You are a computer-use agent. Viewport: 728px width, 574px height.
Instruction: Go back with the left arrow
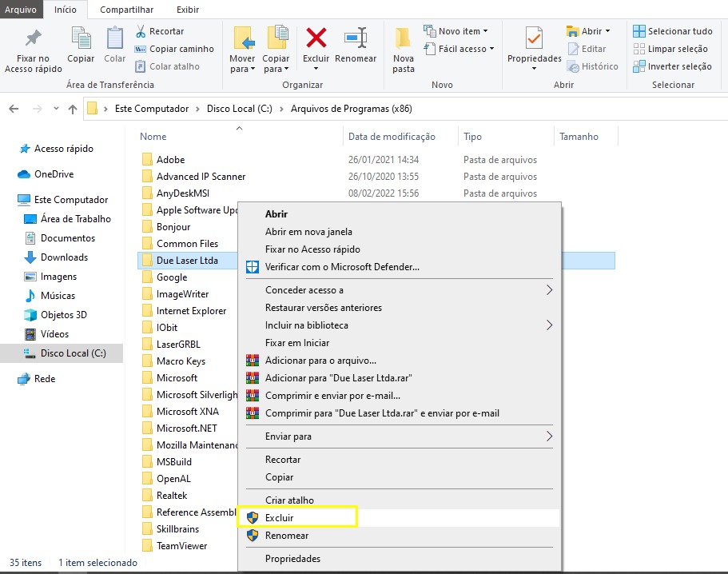tap(14, 109)
